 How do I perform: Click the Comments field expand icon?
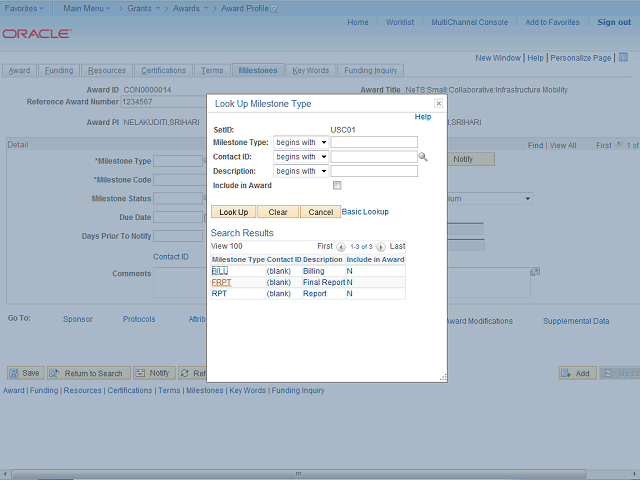click(x=535, y=271)
